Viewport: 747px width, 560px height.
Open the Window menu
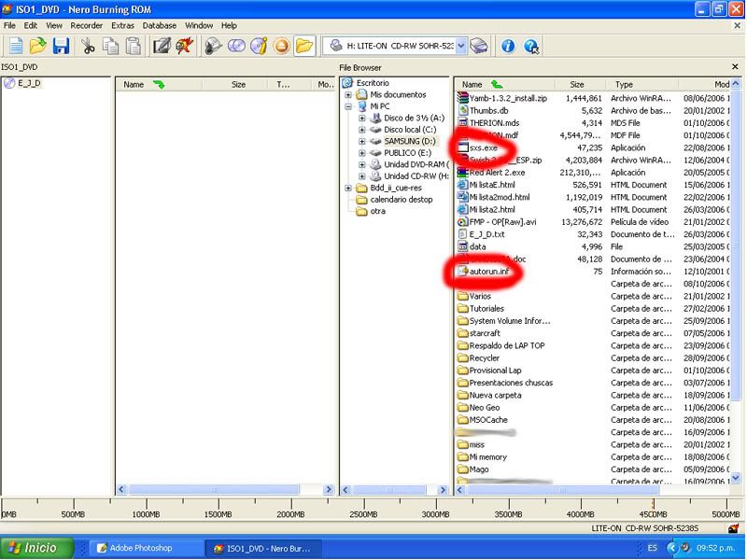point(199,26)
